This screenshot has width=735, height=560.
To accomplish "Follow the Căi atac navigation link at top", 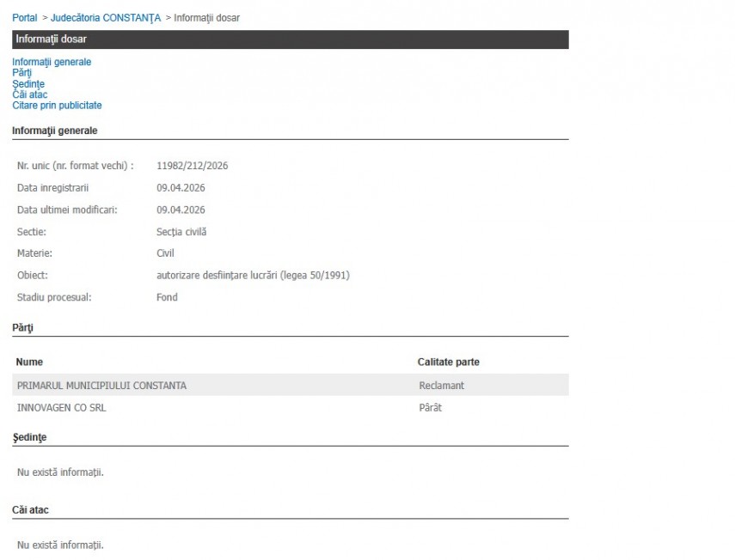I will [29, 94].
